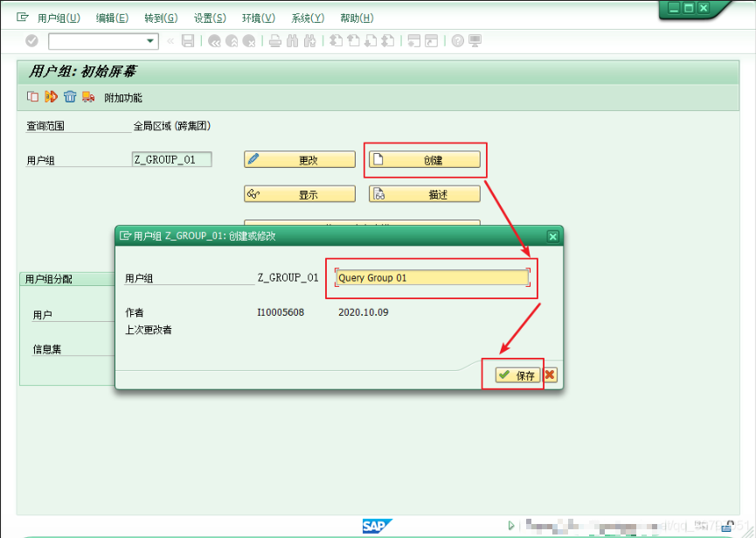756x538 pixels.
Task: Click the Enter checkmark icon in toolbar
Action: point(31,41)
